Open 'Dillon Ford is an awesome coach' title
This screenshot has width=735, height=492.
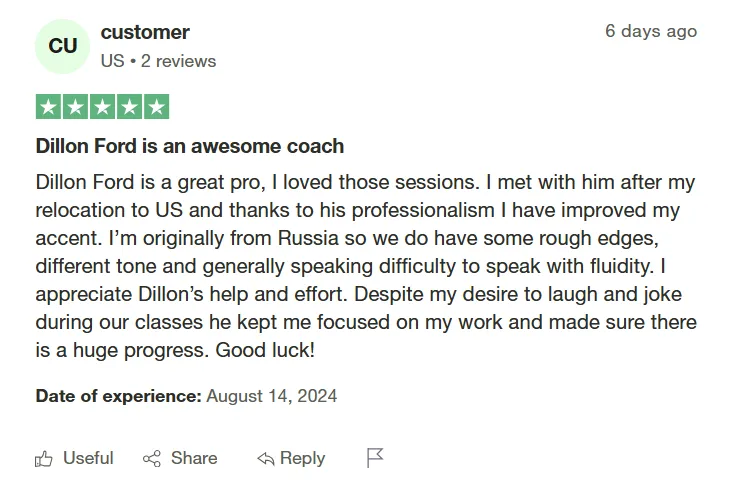pyautogui.click(x=190, y=146)
